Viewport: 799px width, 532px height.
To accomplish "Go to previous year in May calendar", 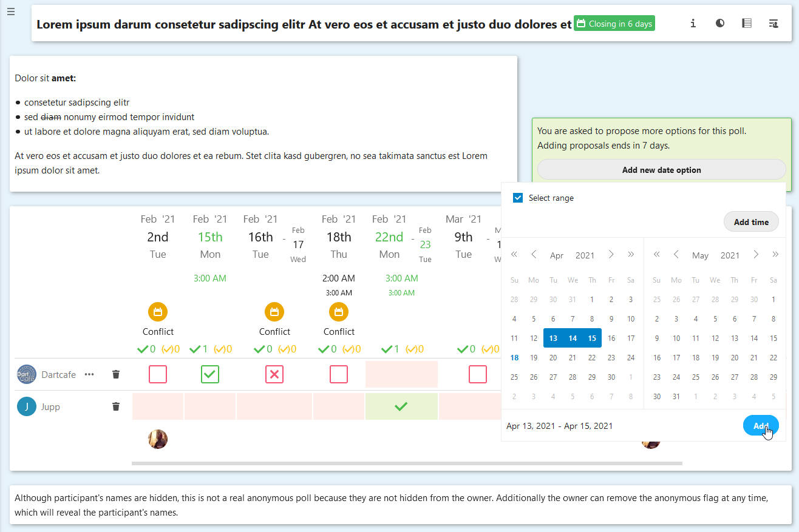I will tap(656, 254).
